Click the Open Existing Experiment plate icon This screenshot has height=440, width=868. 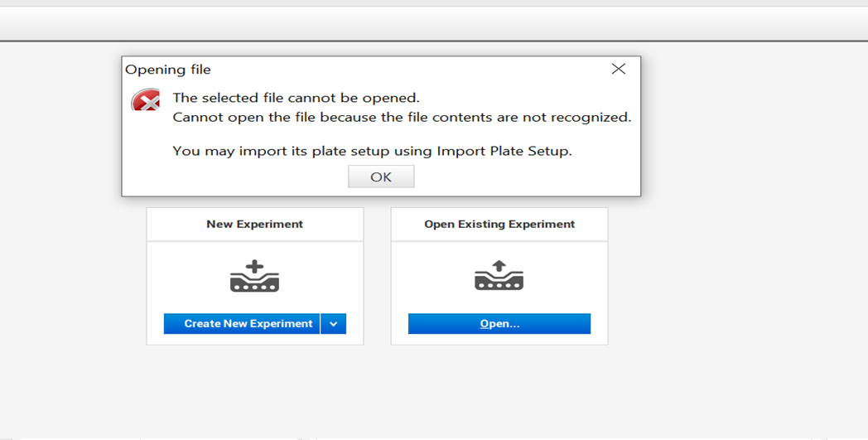click(499, 277)
